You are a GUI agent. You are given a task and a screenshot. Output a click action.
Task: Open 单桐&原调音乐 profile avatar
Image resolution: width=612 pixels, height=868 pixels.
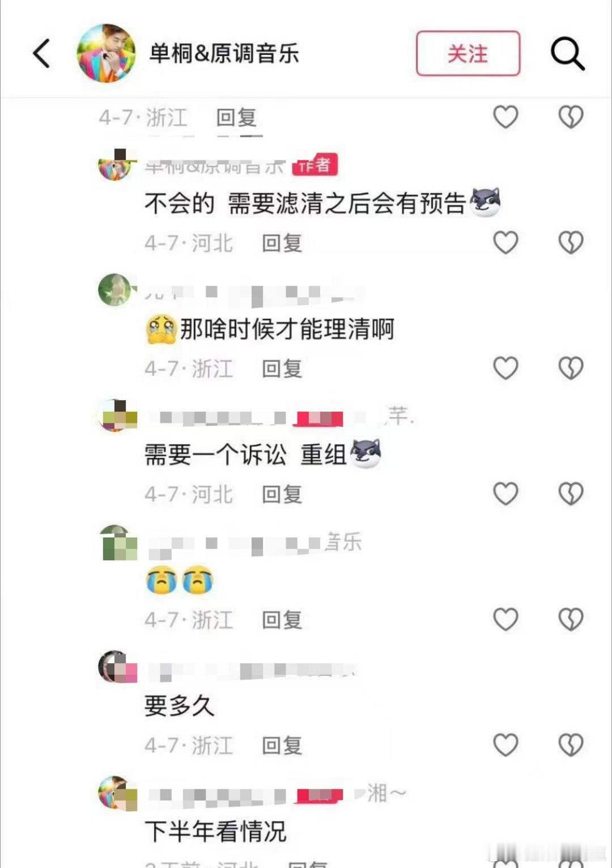click(x=106, y=53)
